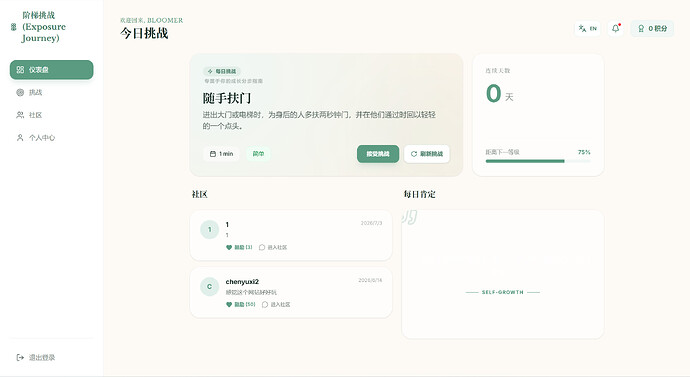The height and width of the screenshot is (377, 690).
Task: Click the app logo icon beside 阶梯挑战
Action: (14, 27)
